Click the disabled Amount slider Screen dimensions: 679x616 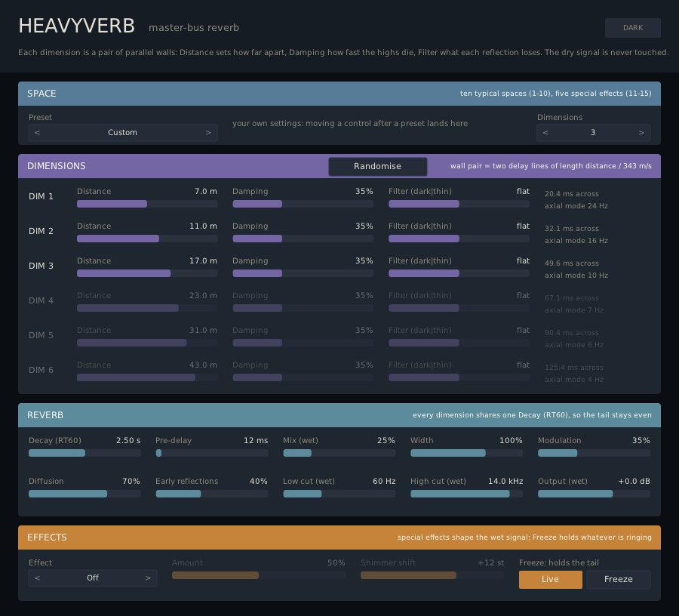point(259,575)
